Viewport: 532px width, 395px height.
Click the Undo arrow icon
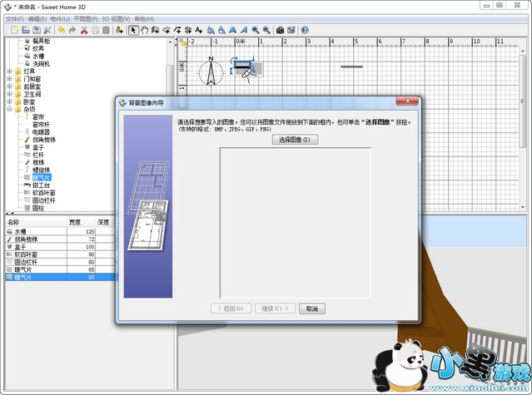point(61,31)
